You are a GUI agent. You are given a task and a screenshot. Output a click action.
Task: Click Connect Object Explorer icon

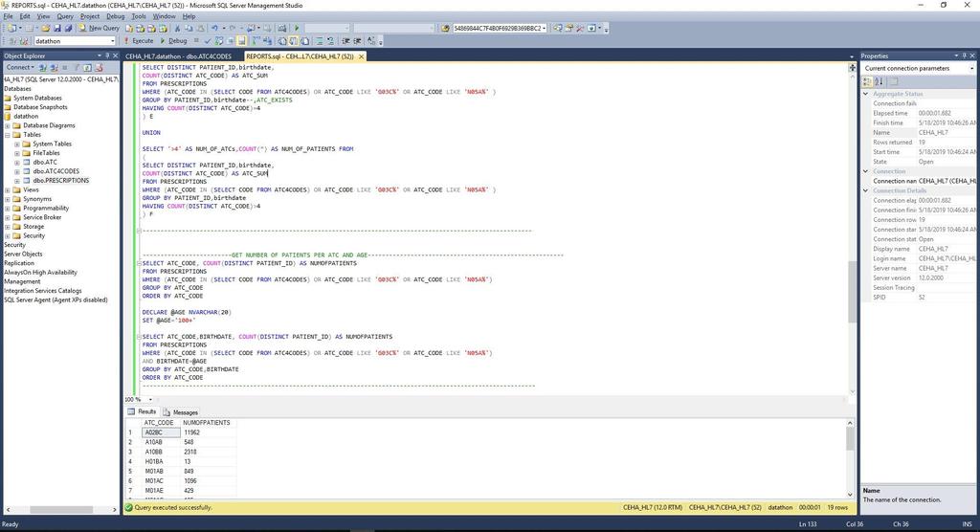[42, 68]
